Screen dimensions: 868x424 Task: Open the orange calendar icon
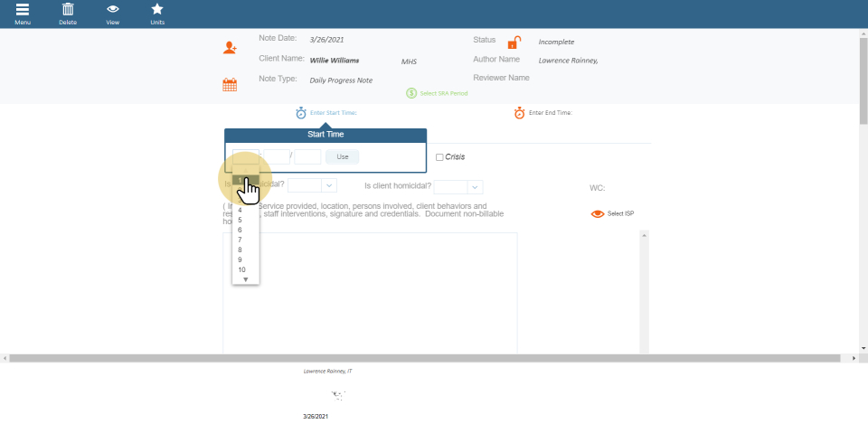(x=230, y=85)
